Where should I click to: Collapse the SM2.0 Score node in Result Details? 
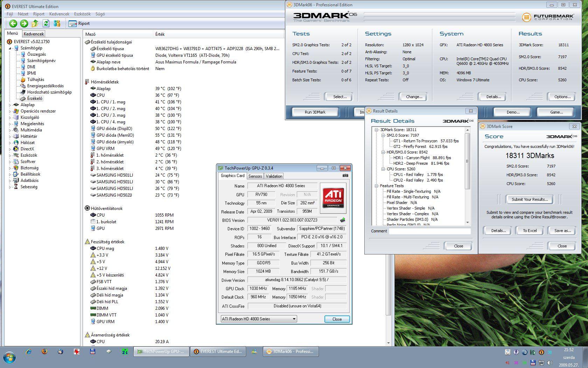pos(383,135)
